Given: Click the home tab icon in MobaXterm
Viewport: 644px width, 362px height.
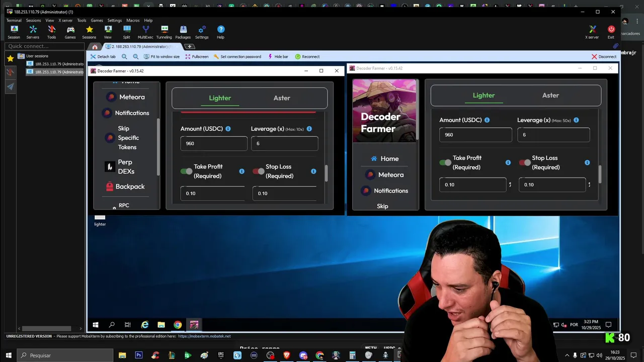Looking at the screenshot, I should (95, 47).
